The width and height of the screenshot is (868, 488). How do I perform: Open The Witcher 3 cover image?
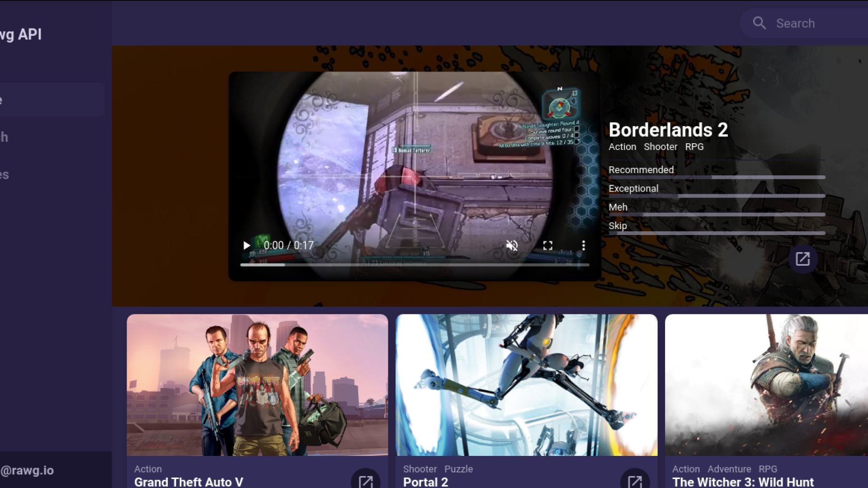[766, 385]
